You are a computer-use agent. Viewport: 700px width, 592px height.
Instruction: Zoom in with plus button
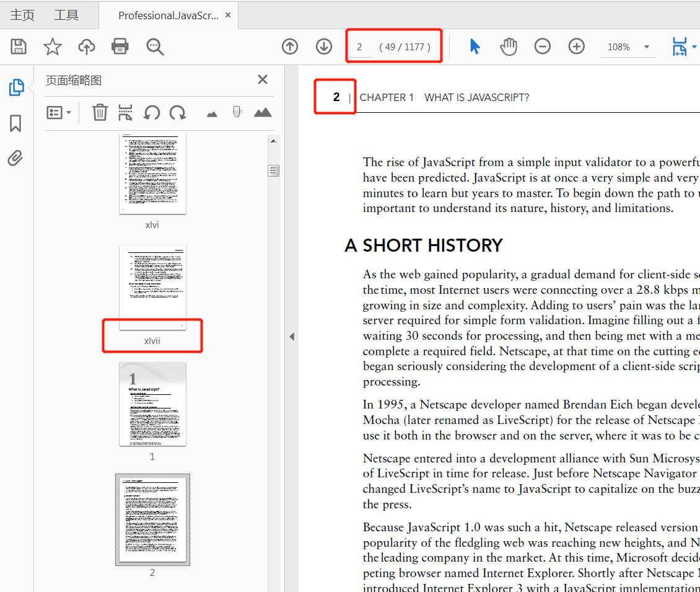point(576,46)
